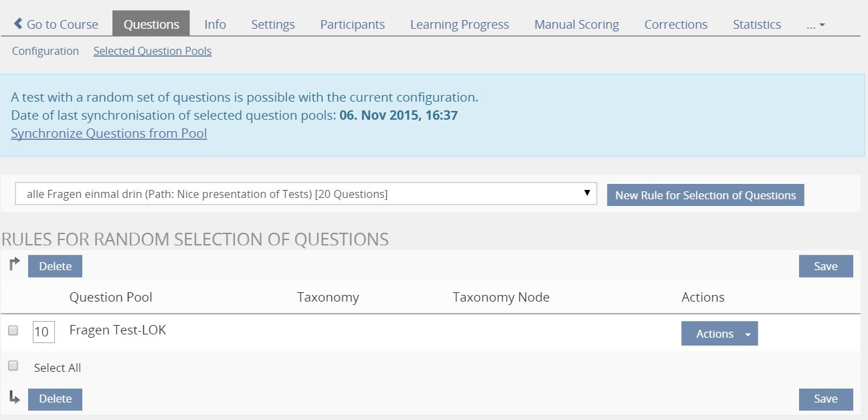Go to the Manual Scoring tab
The image size is (868, 420).
pos(576,25)
